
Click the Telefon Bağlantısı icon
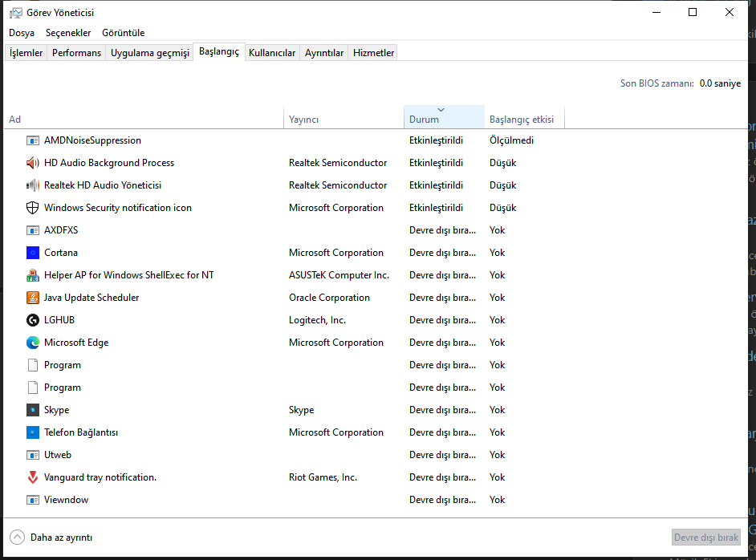tap(32, 432)
